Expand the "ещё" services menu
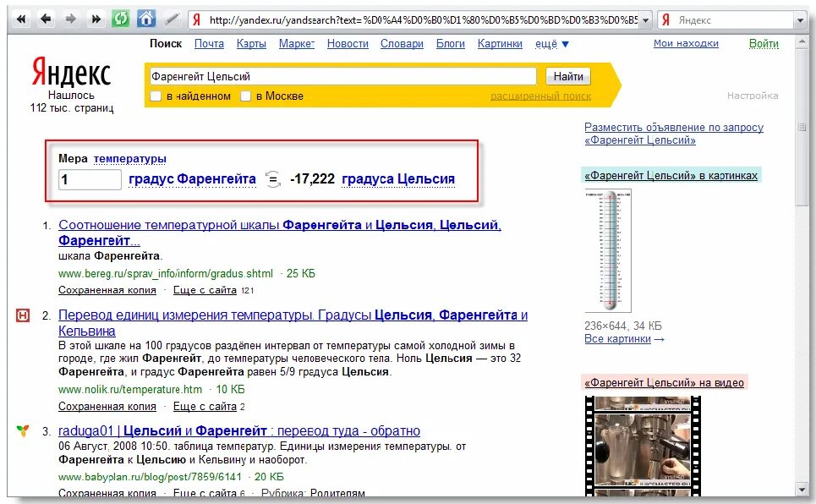Viewport: 816px width, 504px height. [552, 44]
